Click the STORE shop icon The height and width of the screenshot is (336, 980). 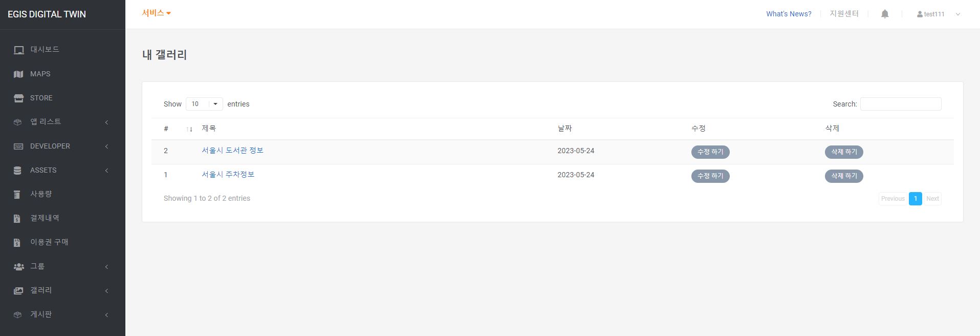19,98
